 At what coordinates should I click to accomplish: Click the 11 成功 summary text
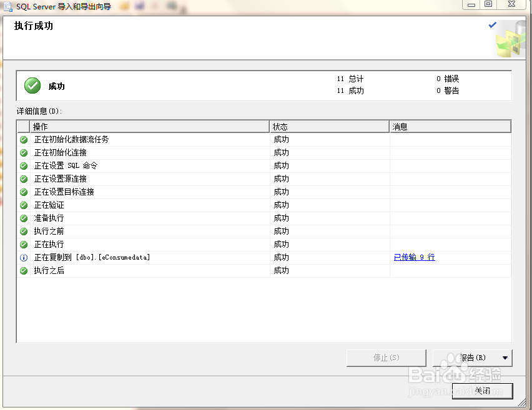pos(350,90)
